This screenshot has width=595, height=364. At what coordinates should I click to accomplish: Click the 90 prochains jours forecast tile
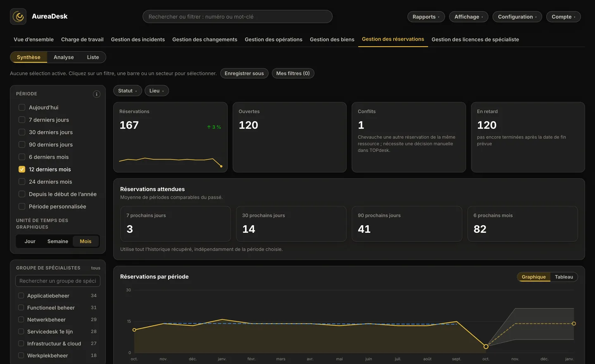[x=407, y=224]
